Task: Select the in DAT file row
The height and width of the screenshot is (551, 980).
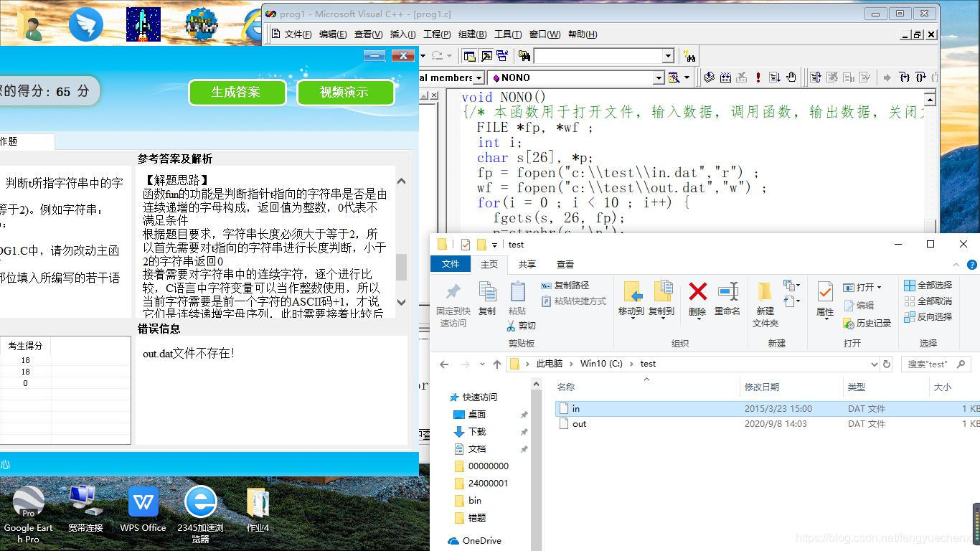Action: pos(768,409)
